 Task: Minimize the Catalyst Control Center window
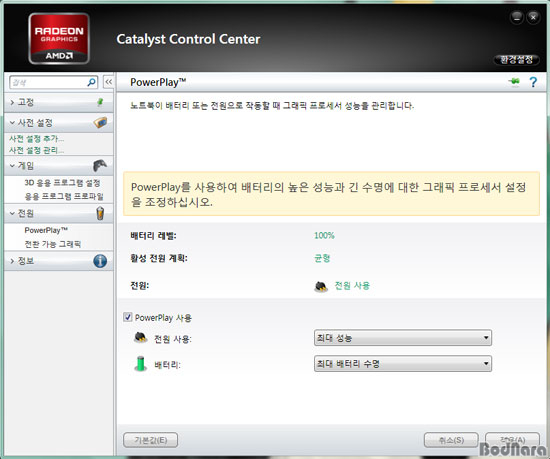click(x=517, y=17)
